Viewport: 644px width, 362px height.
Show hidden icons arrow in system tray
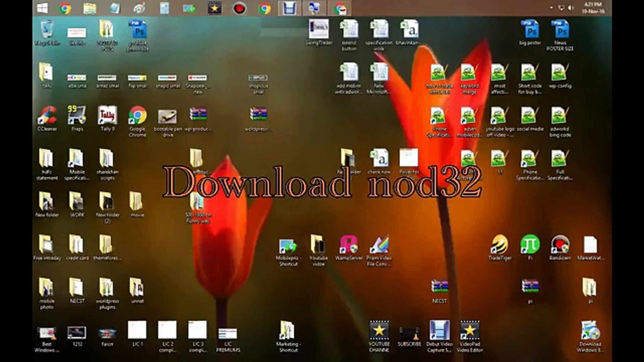click(551, 8)
